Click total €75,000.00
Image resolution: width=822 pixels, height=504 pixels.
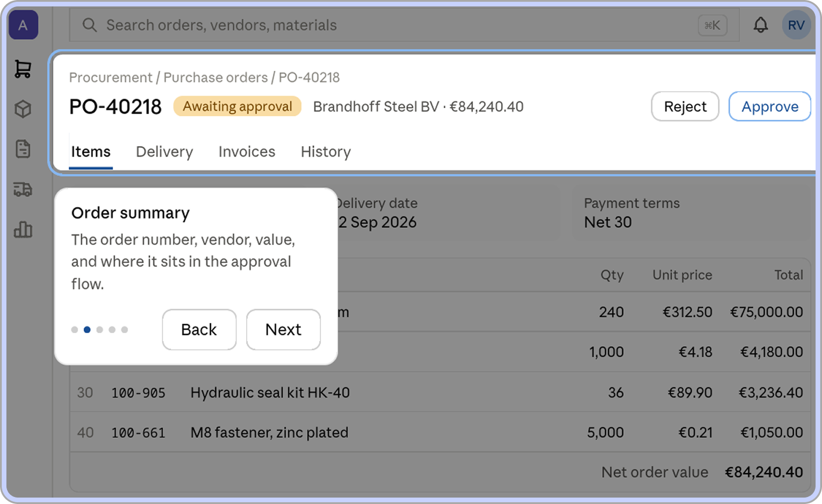pyautogui.click(x=766, y=312)
